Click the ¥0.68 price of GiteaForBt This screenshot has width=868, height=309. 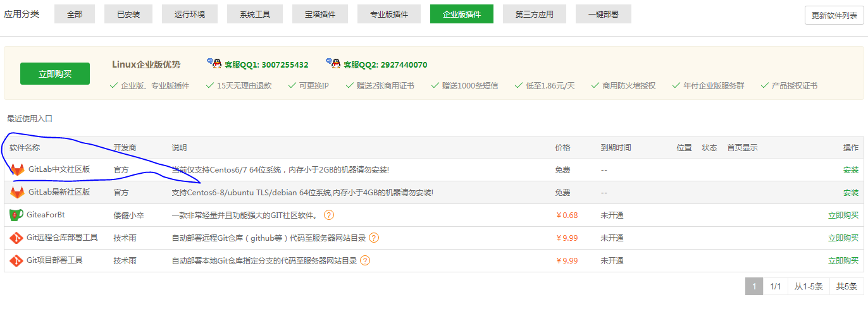pyautogui.click(x=567, y=215)
